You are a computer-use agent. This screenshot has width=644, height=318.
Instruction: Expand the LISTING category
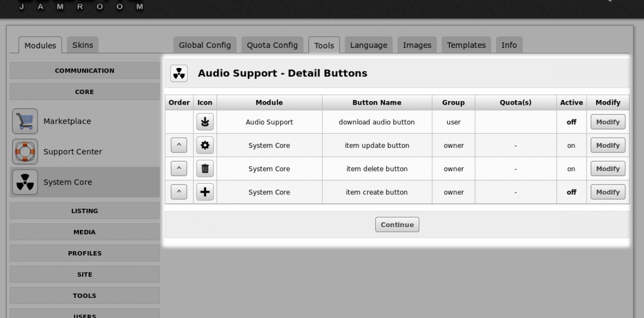(x=85, y=211)
